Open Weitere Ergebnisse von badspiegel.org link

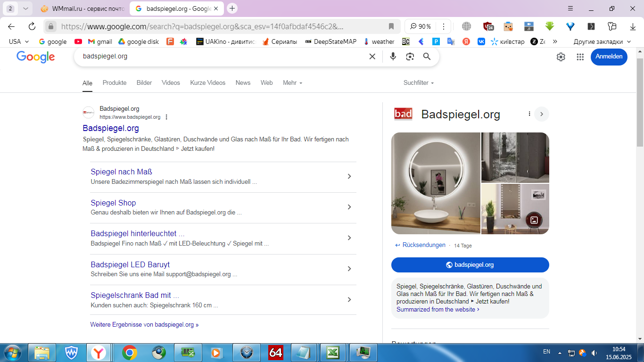tap(144, 325)
